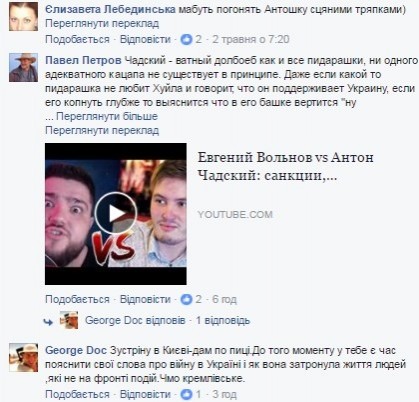Screen dimensions: 419x402
Task: Expand the 1 відповідь reply thread
Action: (223, 321)
